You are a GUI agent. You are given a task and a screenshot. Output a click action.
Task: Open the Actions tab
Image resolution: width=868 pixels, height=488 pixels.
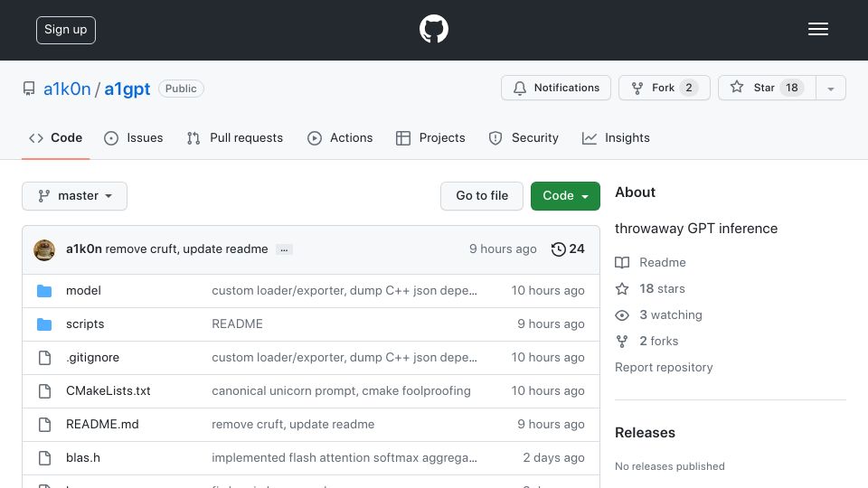tap(340, 137)
